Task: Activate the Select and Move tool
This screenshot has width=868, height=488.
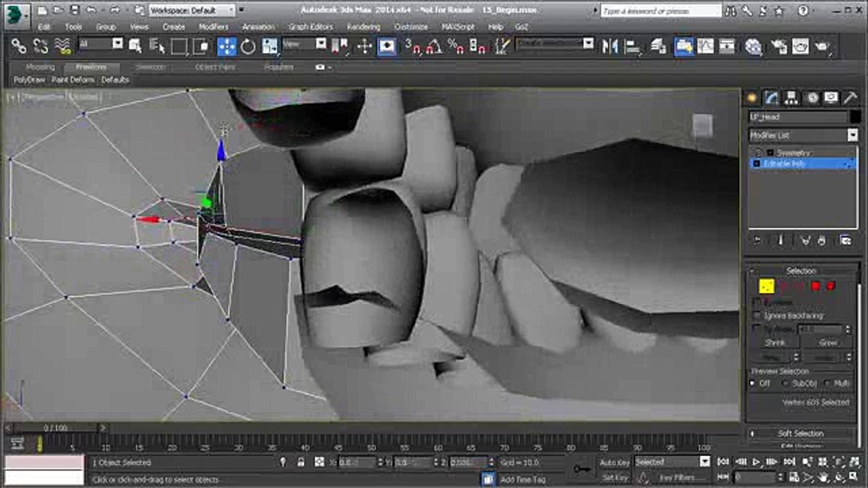Action: point(226,46)
